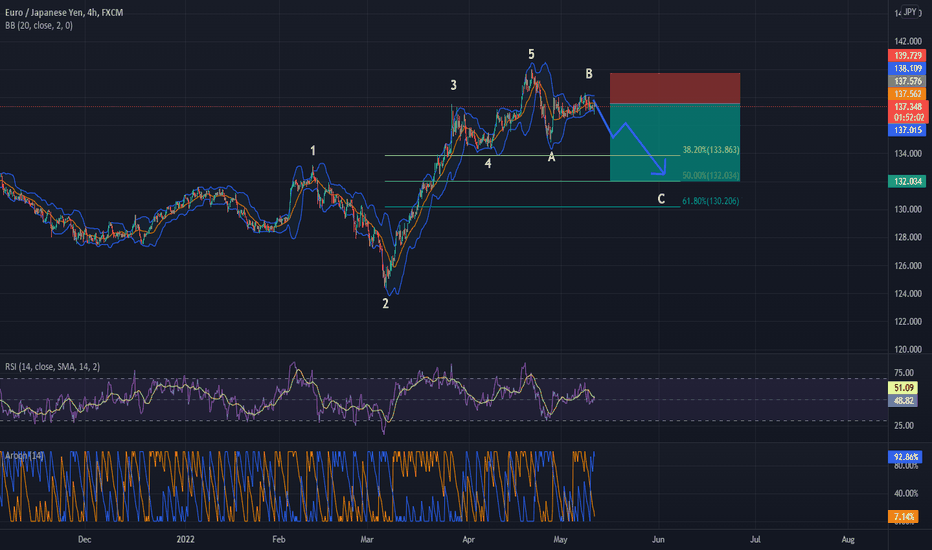Select the wave label 3
The image size is (932, 550).
point(454,85)
